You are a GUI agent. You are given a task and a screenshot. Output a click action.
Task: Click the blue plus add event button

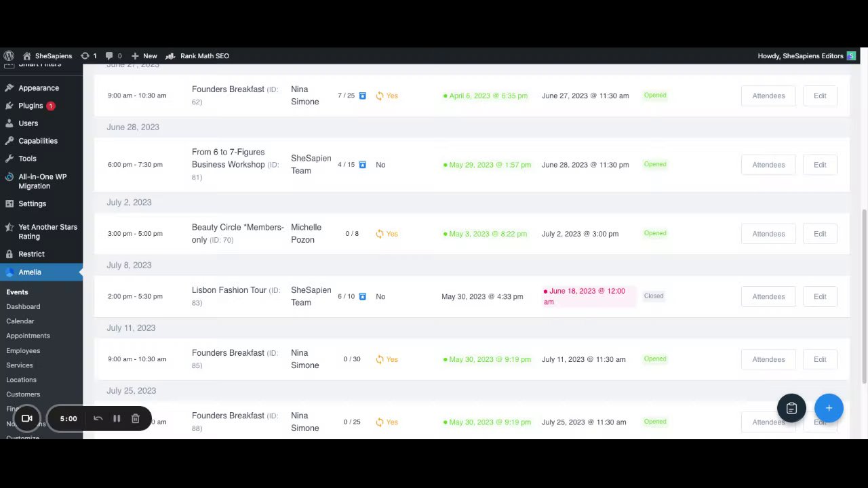click(x=829, y=408)
